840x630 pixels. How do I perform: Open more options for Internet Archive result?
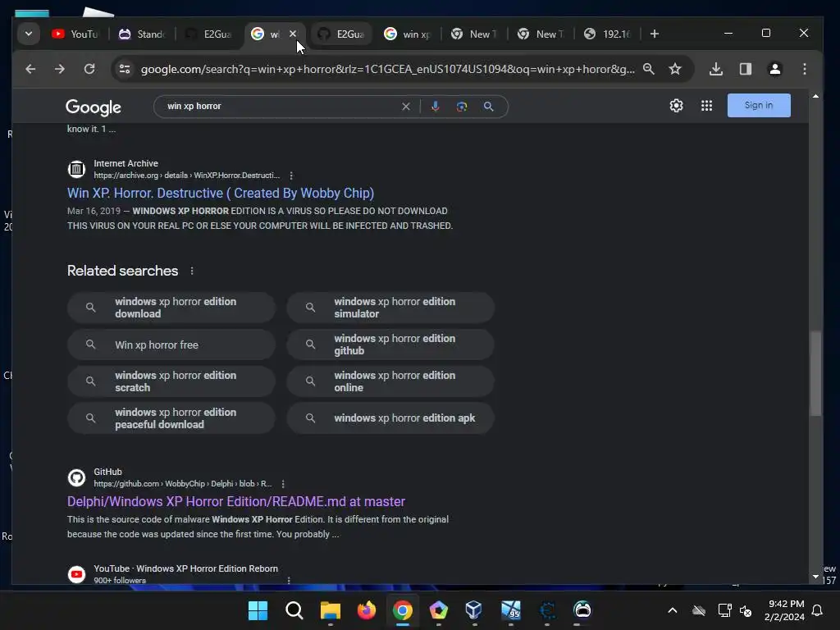coord(291,176)
